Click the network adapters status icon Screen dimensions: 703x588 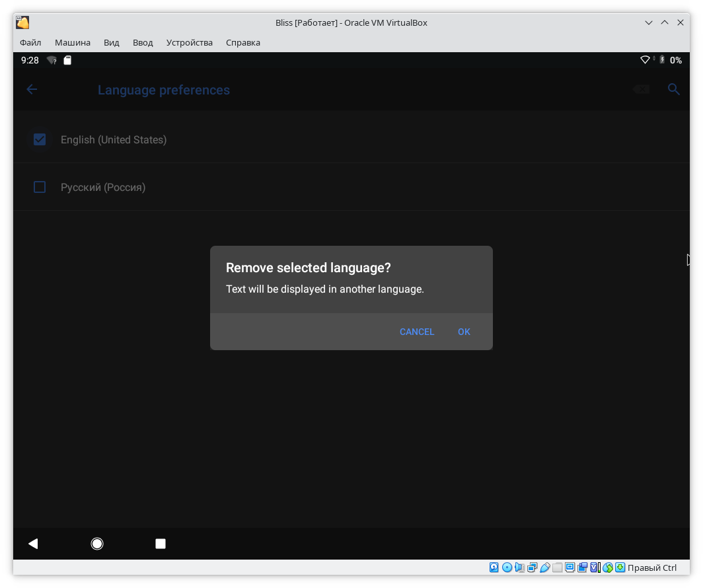click(532, 568)
